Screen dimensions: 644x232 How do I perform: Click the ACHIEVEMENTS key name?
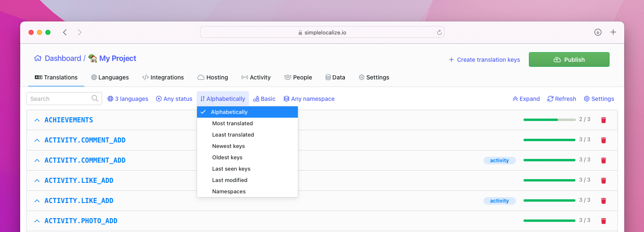pyautogui.click(x=69, y=120)
